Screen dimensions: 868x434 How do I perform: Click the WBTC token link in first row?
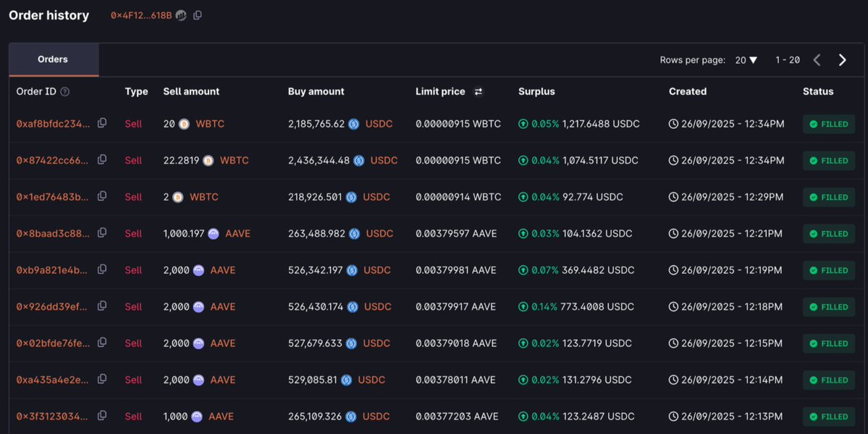[210, 124]
